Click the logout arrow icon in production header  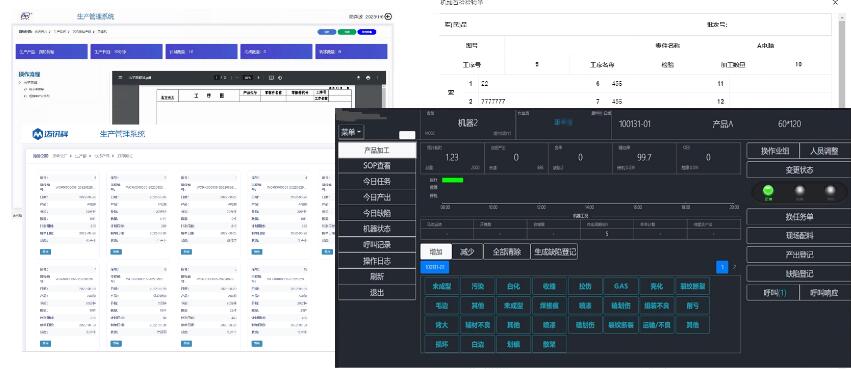point(388,17)
